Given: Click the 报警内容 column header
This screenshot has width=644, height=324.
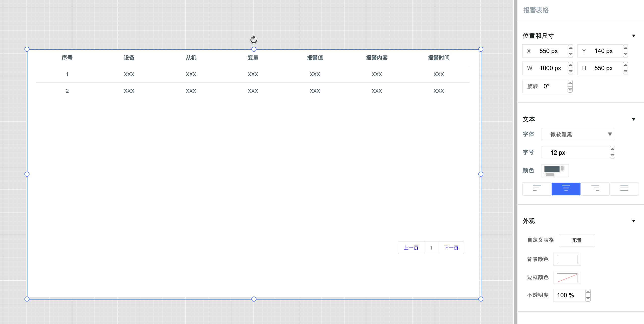Looking at the screenshot, I should coord(377,58).
